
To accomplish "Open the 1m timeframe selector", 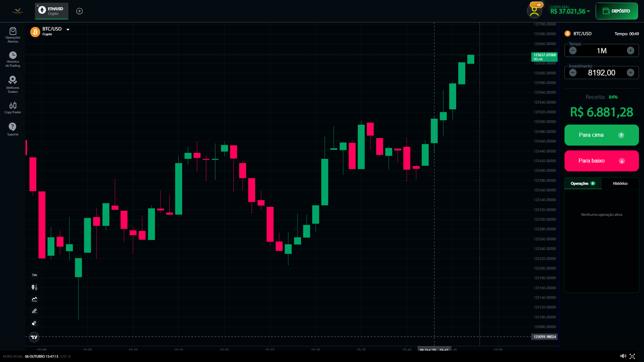I will click(x=34, y=275).
